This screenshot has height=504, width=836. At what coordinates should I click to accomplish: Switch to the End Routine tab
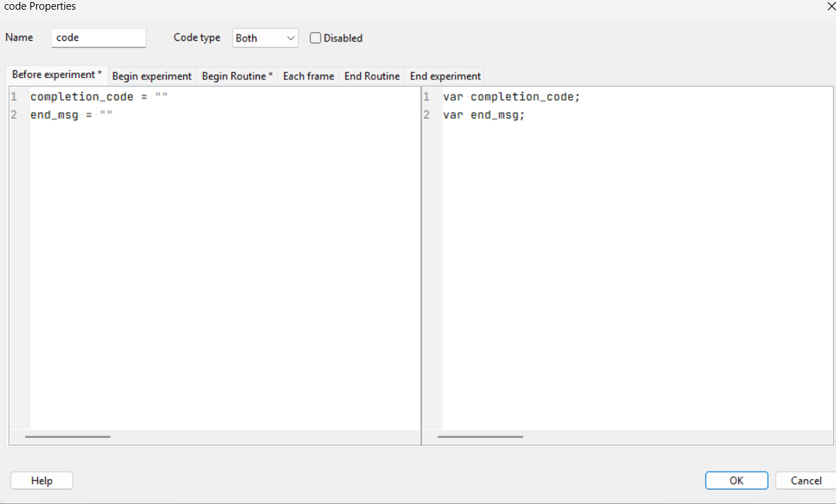(372, 76)
